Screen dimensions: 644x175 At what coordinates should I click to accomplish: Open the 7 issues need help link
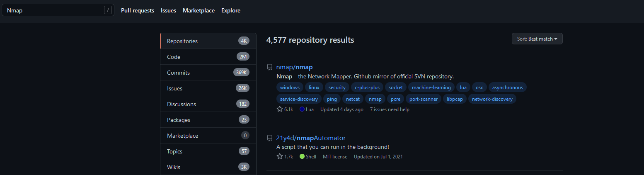pyautogui.click(x=390, y=109)
